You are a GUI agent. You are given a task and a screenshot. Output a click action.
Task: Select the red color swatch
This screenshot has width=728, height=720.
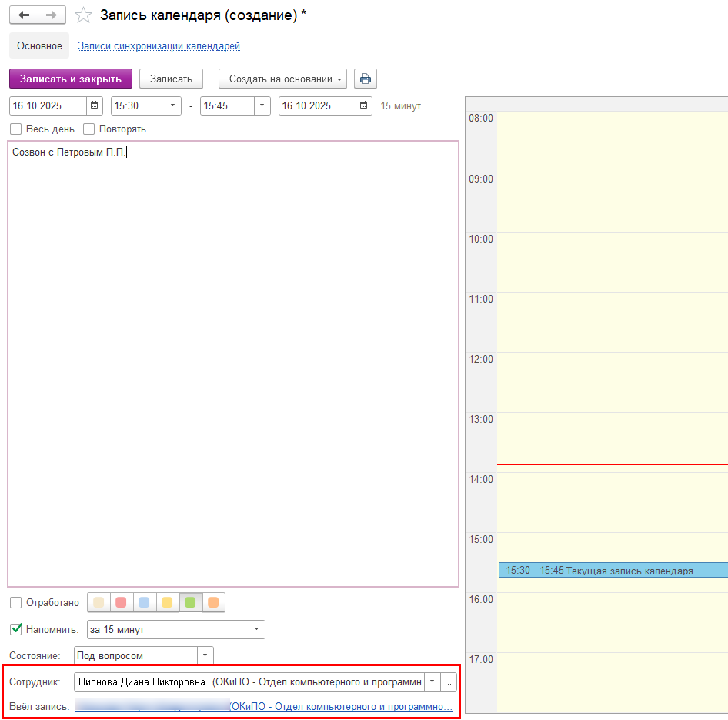(x=121, y=603)
